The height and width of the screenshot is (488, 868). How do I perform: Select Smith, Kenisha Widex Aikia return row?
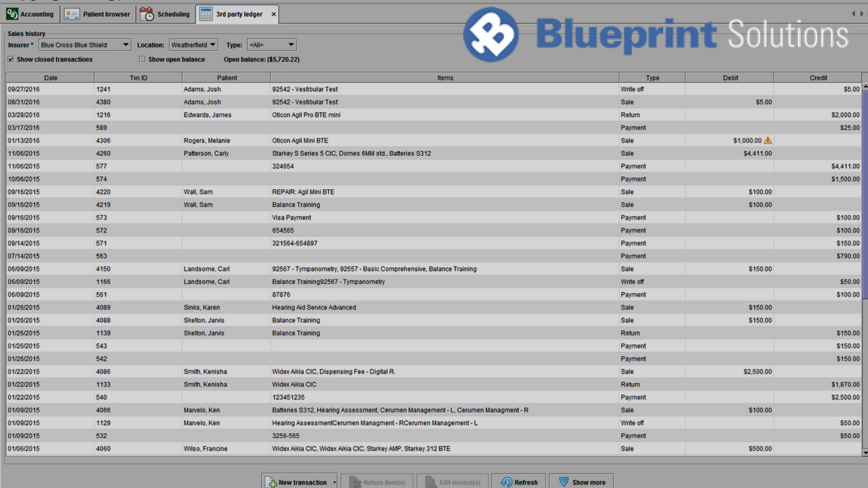[434, 385]
